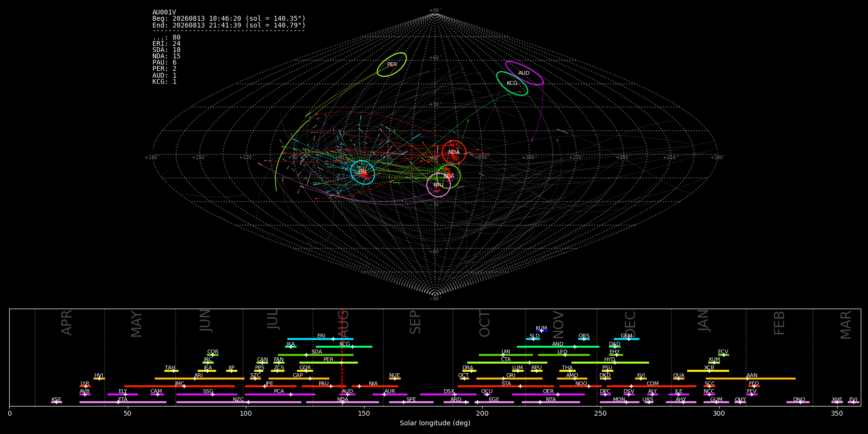Click the KCG green radiant ellipse

[x=512, y=83]
